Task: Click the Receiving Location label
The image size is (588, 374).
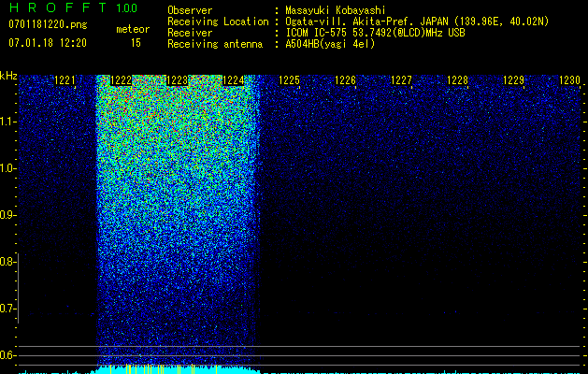Action: pos(218,22)
